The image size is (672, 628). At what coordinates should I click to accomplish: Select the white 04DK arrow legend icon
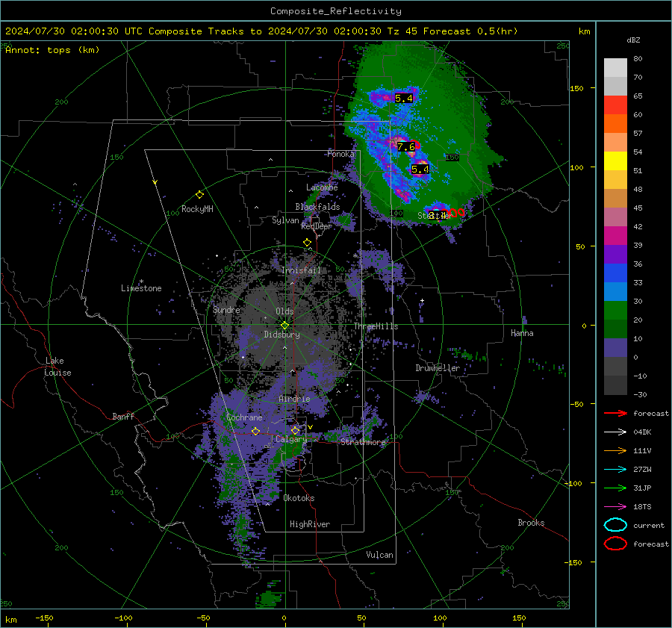pyautogui.click(x=615, y=432)
